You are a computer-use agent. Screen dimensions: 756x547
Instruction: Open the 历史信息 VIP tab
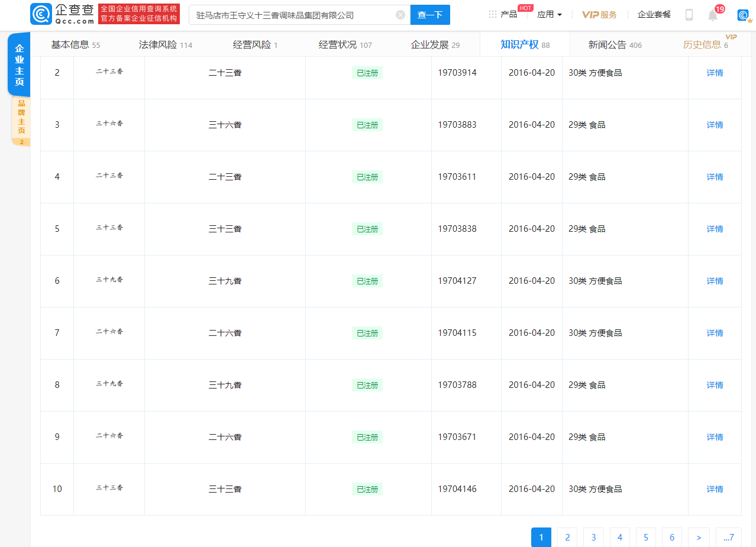point(706,45)
